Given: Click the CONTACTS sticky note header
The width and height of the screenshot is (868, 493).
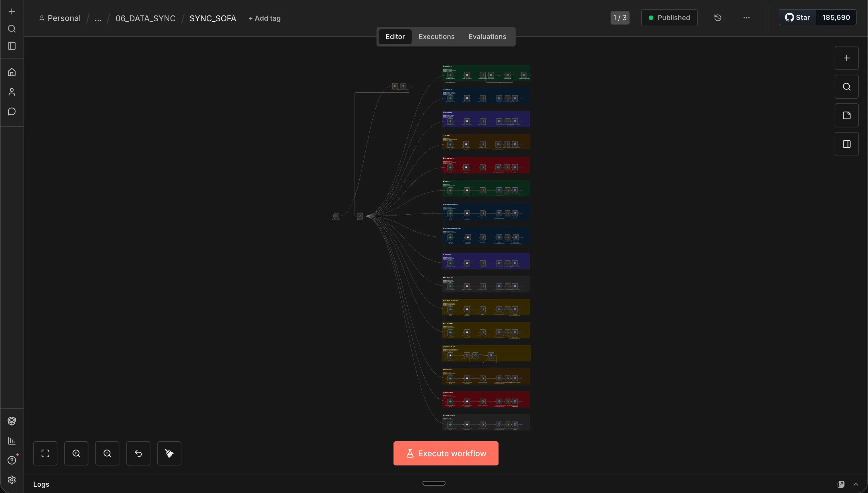Looking at the screenshot, I should pos(448,90).
